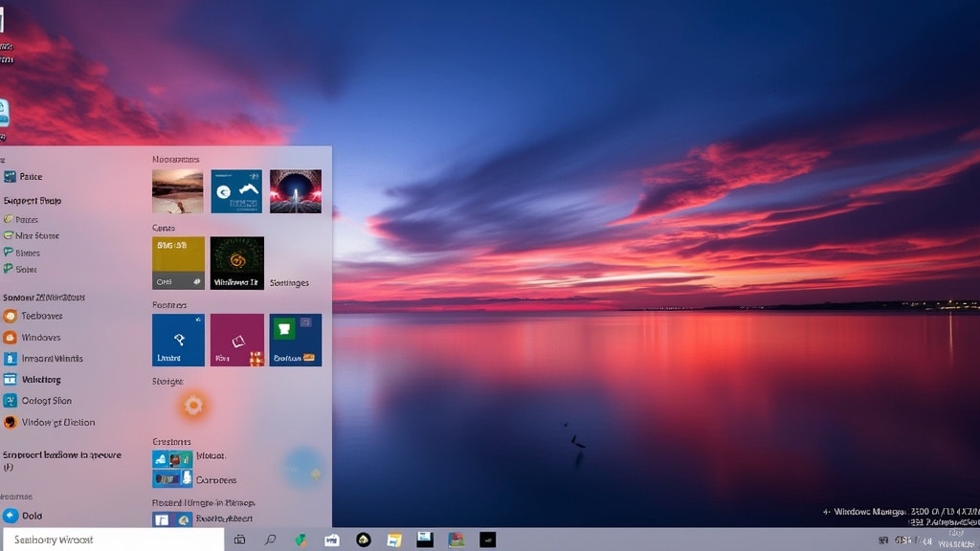Open the 'Simes' entry with green chat icon
The height and width of the screenshot is (551, 980).
click(x=22, y=253)
